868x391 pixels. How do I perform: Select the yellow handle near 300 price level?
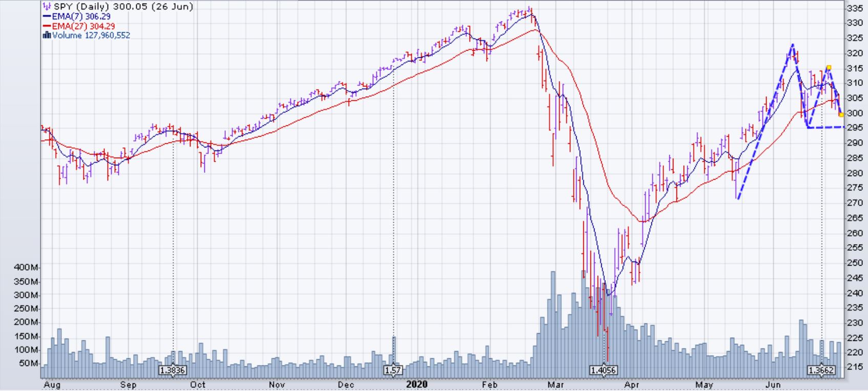841,115
